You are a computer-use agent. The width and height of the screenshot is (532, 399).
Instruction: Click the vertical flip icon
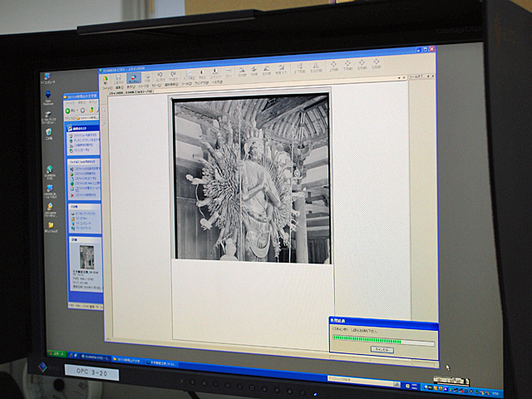pos(299,67)
